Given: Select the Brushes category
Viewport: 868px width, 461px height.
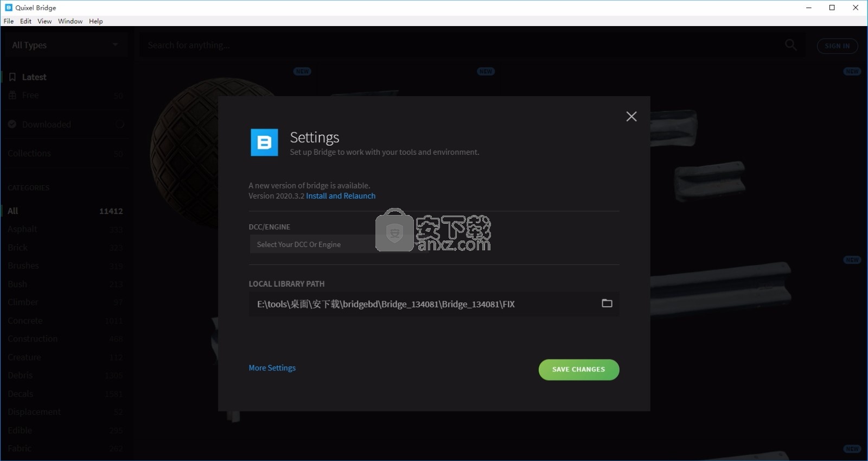Looking at the screenshot, I should pyautogui.click(x=66, y=266).
